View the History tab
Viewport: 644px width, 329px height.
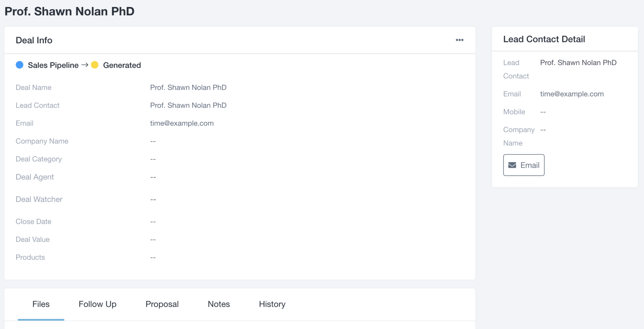[x=272, y=304]
